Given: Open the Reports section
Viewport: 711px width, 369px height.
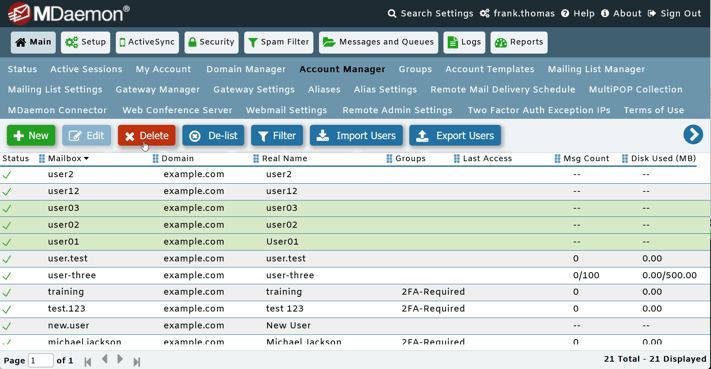Looking at the screenshot, I should click(x=519, y=42).
